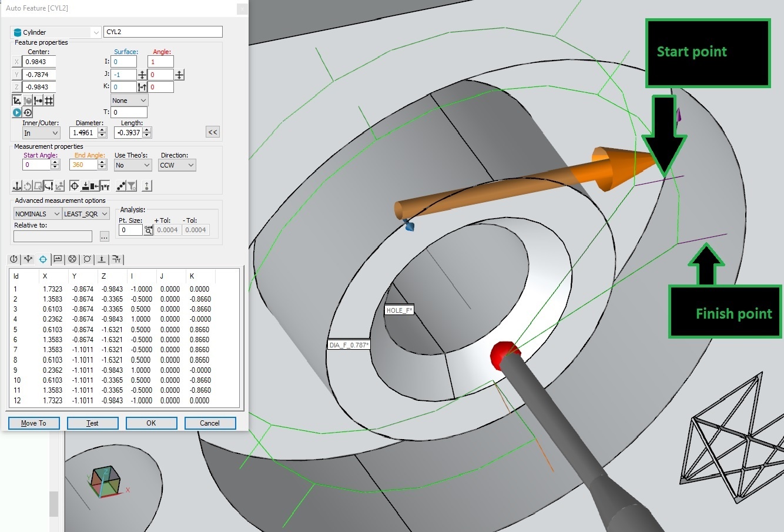
Task: Click the Test button
Action: coord(92,423)
